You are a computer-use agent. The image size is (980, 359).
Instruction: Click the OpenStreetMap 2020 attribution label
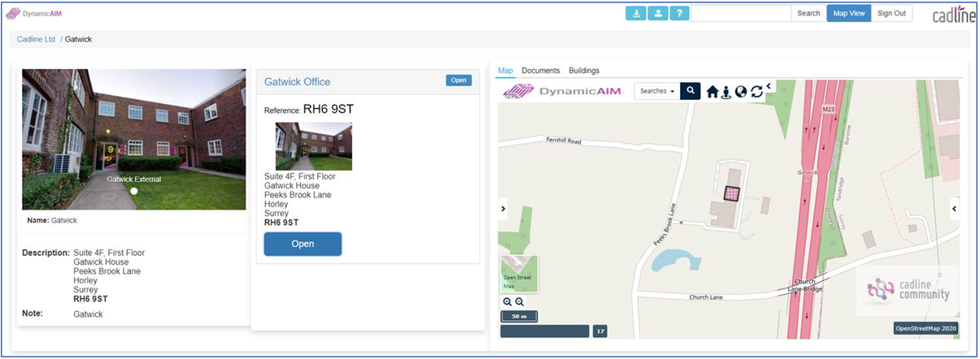tap(926, 328)
